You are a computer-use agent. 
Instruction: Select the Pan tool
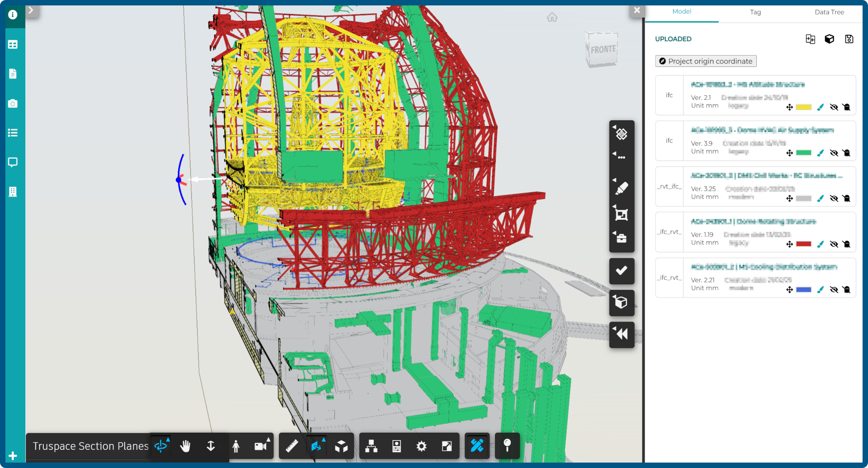(x=186, y=446)
